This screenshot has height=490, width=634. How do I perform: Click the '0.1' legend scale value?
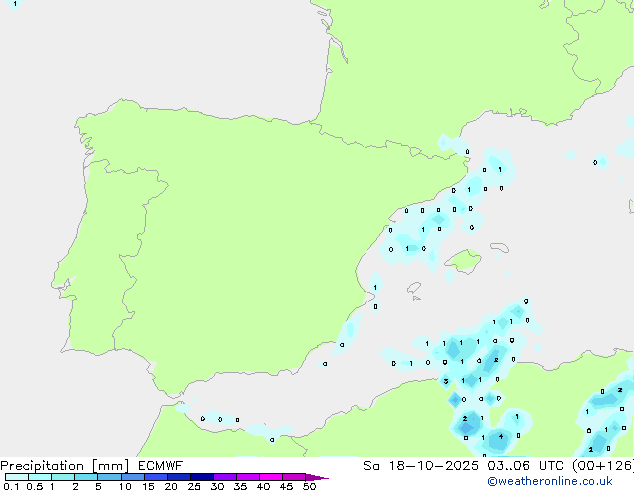(x=11, y=486)
